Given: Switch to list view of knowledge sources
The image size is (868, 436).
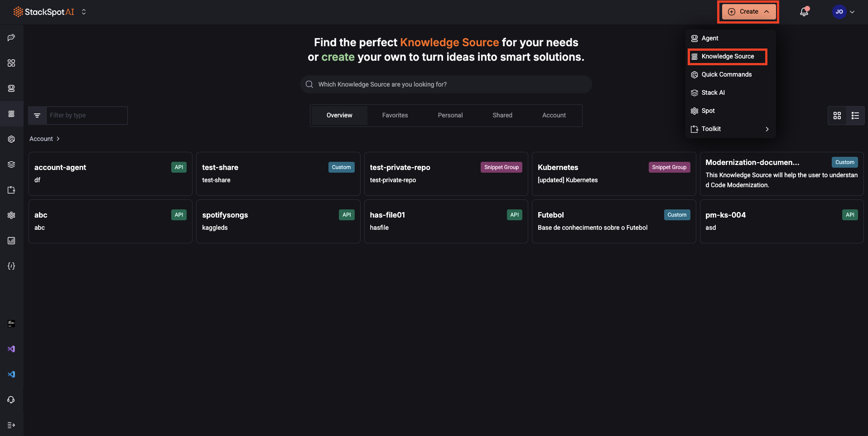Looking at the screenshot, I should pos(855,116).
